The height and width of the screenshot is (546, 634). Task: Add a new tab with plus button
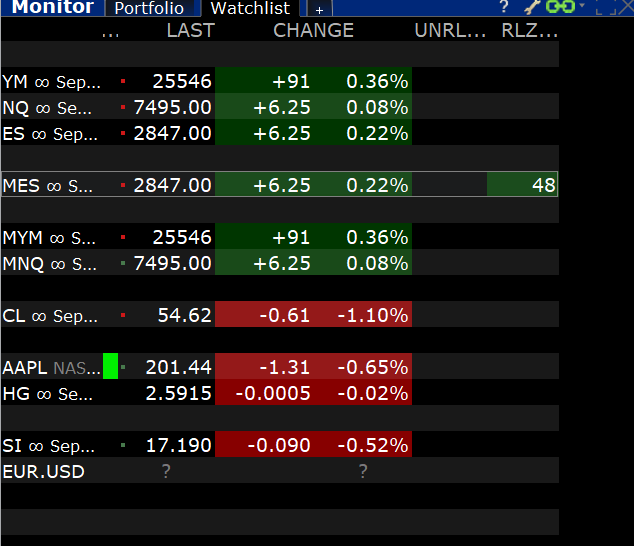(x=319, y=9)
